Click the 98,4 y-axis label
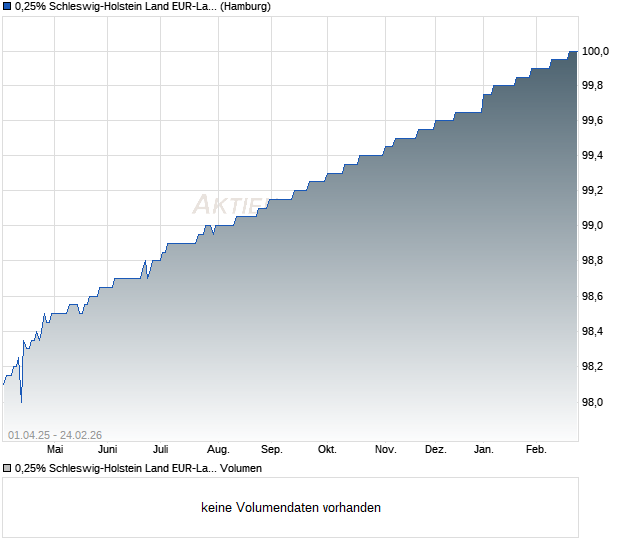Image resolution: width=620 pixels, height=546 pixels. 592,331
